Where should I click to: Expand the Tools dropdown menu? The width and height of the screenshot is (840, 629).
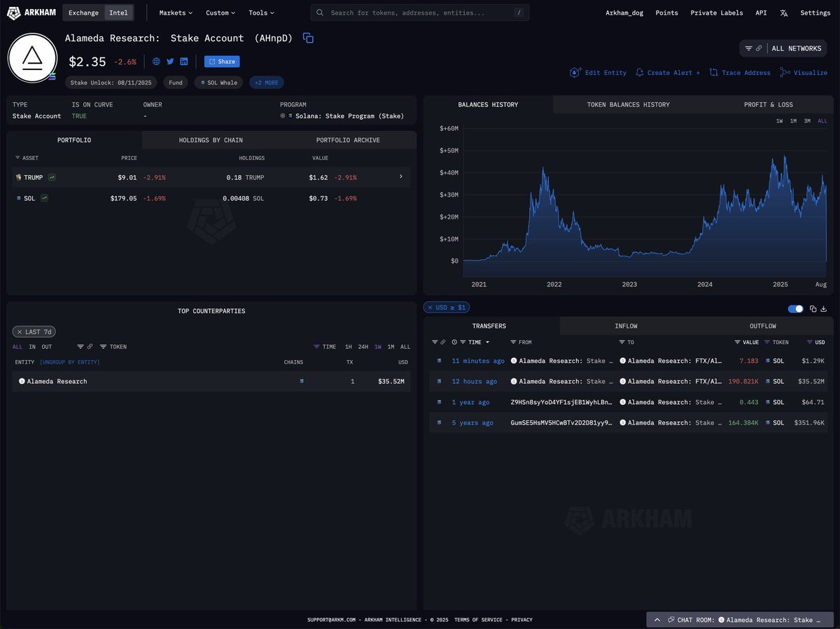261,13
